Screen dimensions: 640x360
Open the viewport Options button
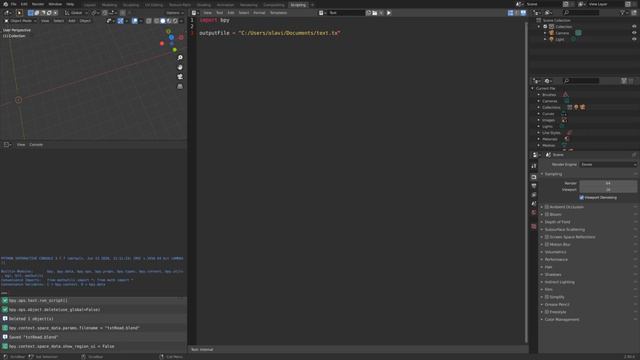(174, 13)
